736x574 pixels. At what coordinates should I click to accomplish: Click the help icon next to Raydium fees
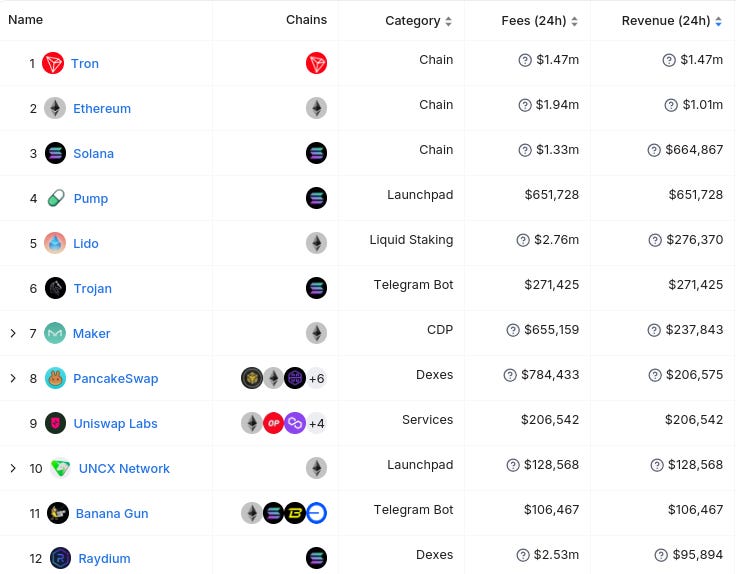tap(523, 556)
